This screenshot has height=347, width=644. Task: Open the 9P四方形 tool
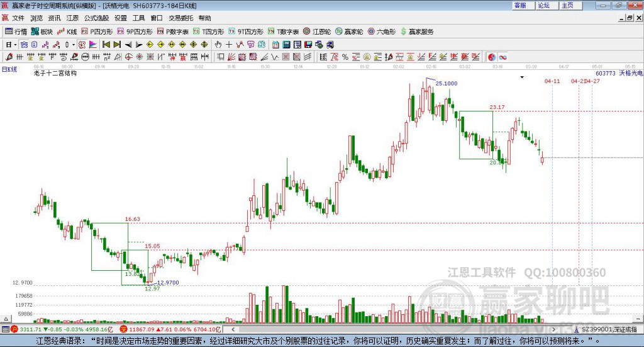[135, 31]
